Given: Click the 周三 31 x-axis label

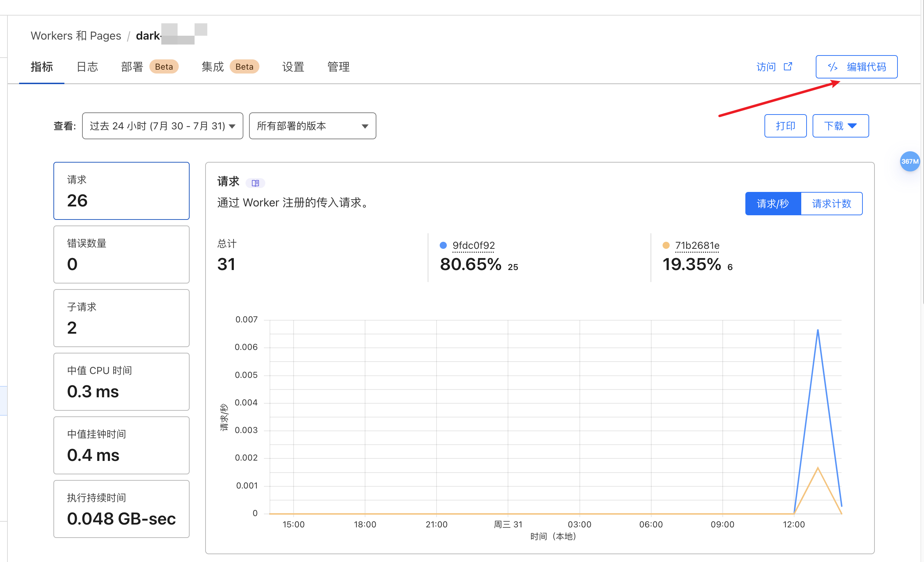Looking at the screenshot, I should click(508, 524).
